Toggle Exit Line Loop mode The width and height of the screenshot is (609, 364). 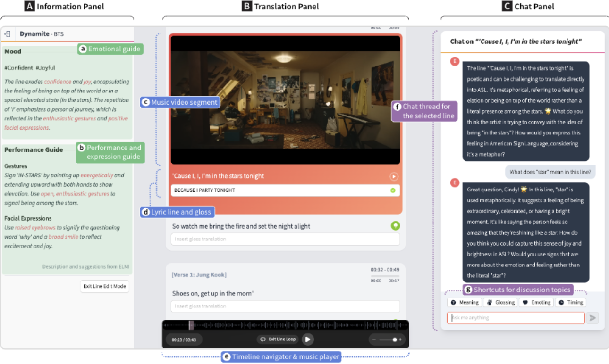278,339
